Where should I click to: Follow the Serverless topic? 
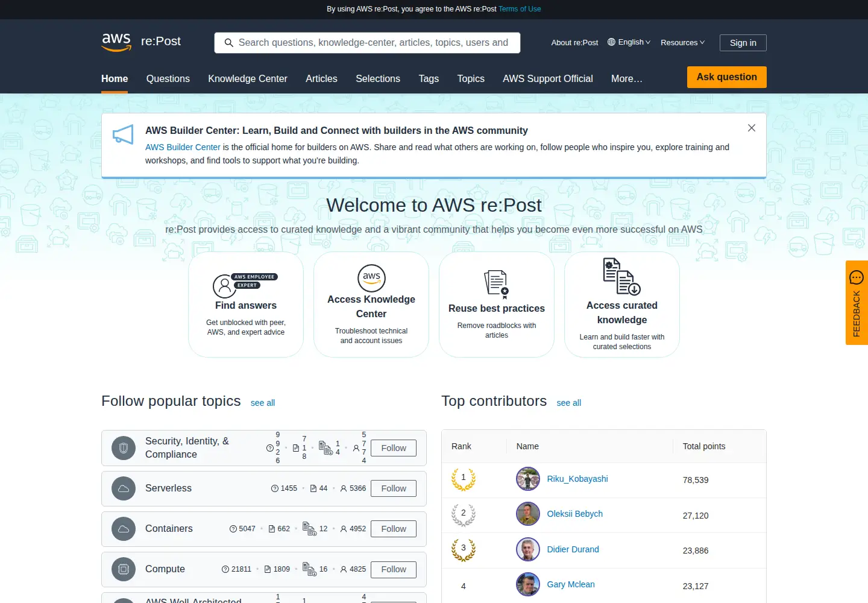coord(394,488)
